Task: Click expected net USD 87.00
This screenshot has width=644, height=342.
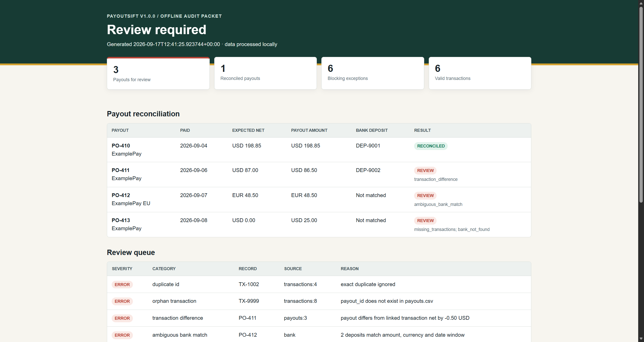Action: 245,170
